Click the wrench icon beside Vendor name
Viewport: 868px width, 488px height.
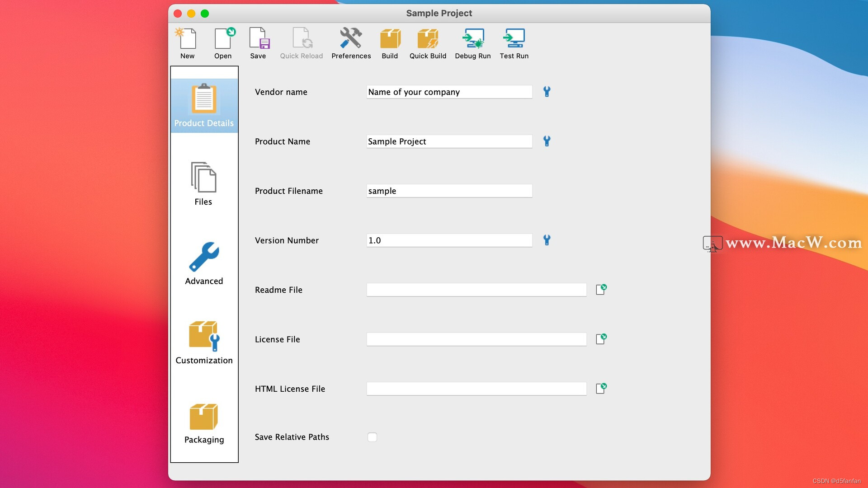coord(547,92)
